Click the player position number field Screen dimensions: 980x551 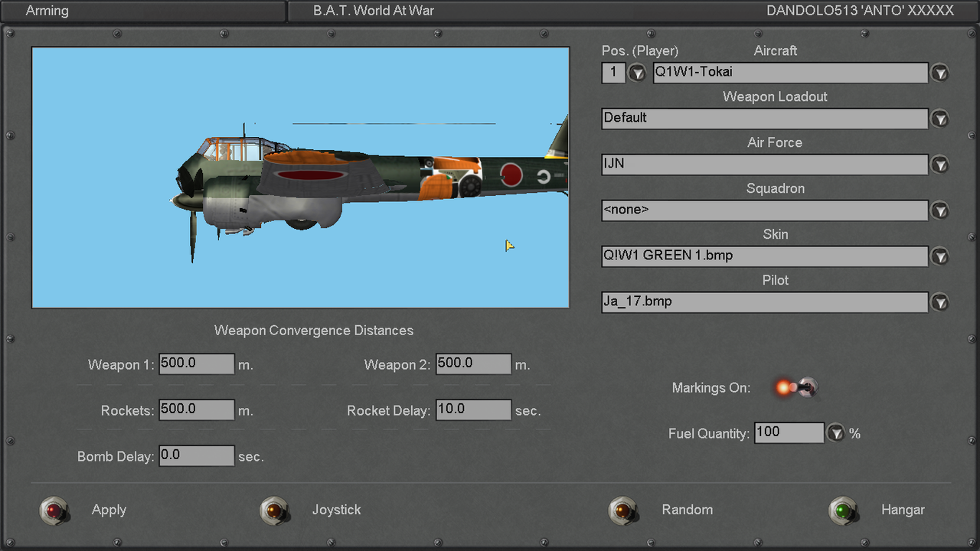613,73
